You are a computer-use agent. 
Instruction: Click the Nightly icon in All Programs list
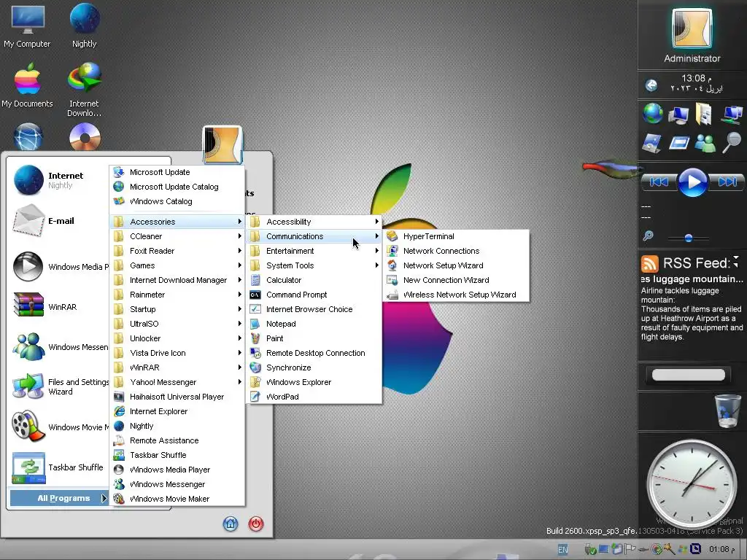tap(119, 426)
